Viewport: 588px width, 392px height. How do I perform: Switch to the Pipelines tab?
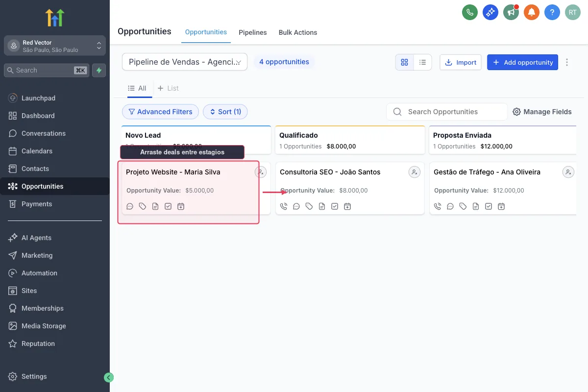click(252, 32)
